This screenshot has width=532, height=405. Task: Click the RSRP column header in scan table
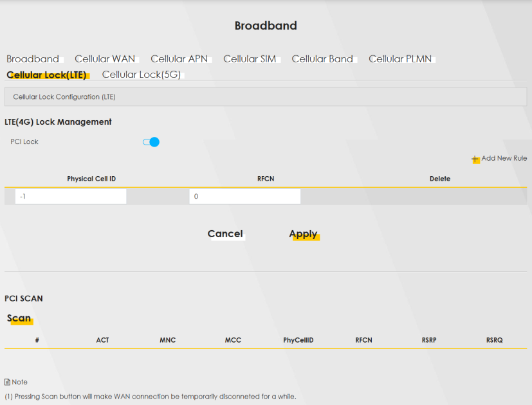coord(429,340)
